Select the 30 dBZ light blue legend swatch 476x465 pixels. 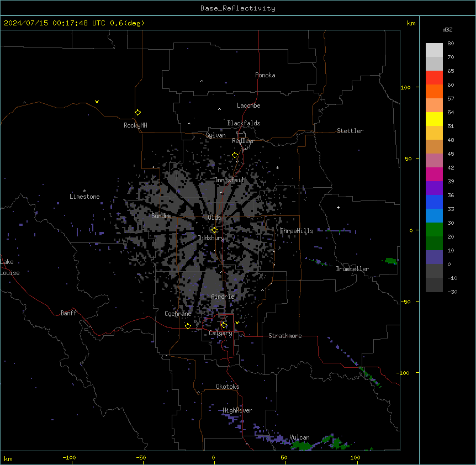coord(434,215)
